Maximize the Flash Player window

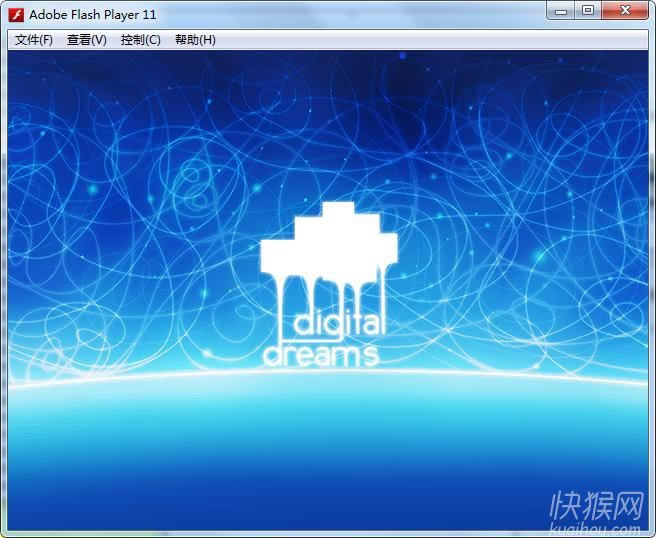[x=587, y=11]
